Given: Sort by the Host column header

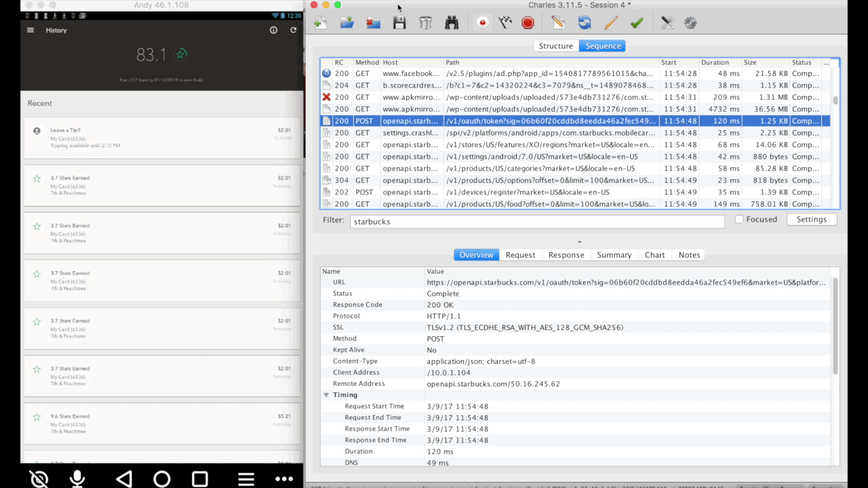Looking at the screenshot, I should (412, 62).
